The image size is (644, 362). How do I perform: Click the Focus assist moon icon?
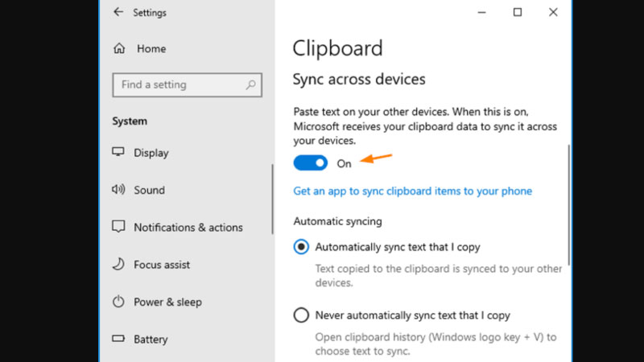coord(119,265)
